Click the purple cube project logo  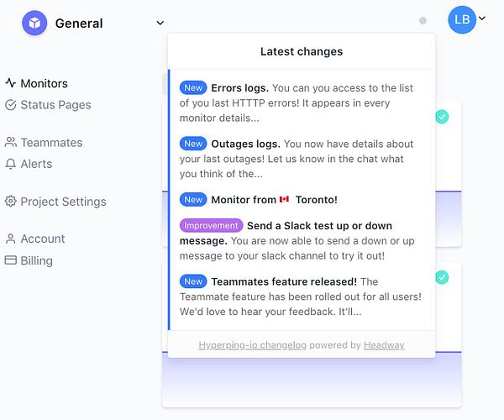(x=34, y=23)
